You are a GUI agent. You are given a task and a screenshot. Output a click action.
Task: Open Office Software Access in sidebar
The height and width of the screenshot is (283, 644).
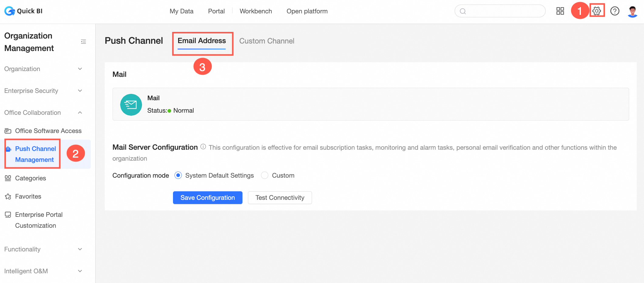pos(48,131)
